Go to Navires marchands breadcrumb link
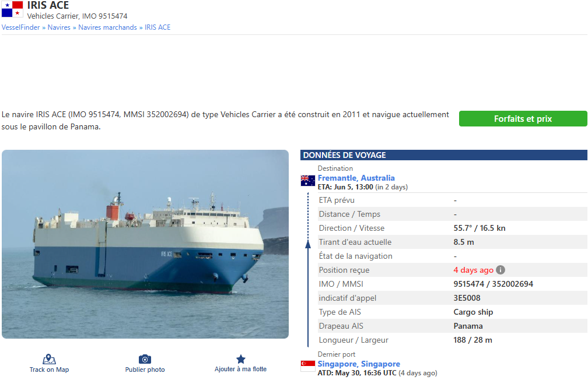The height and width of the screenshot is (380, 588). (x=107, y=27)
